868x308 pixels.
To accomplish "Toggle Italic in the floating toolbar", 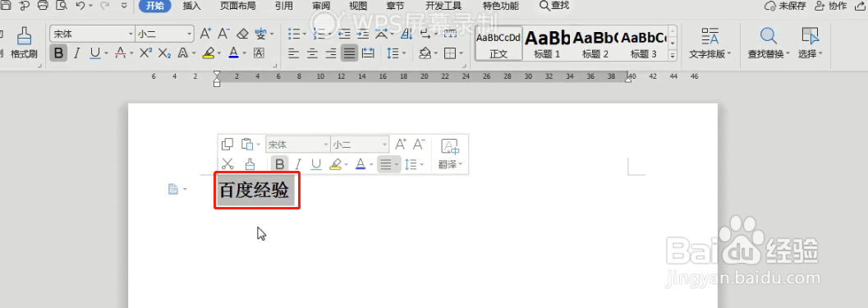I will 298,164.
